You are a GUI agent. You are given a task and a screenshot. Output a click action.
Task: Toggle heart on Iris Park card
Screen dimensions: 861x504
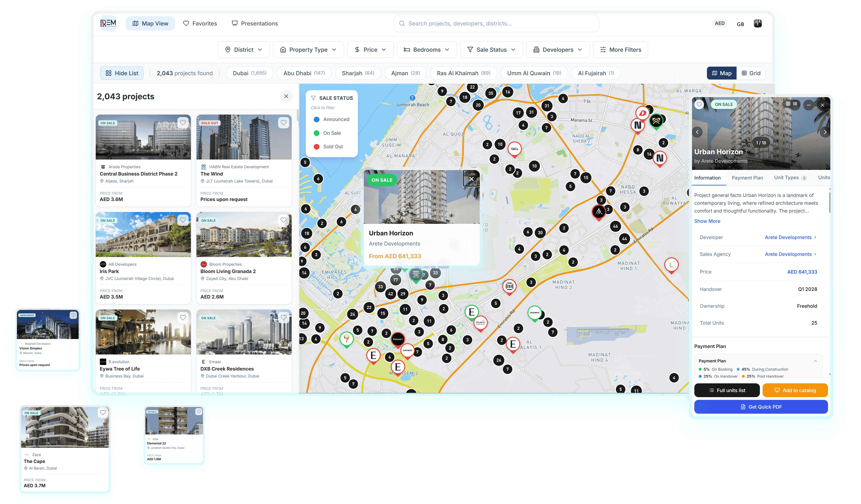point(183,220)
